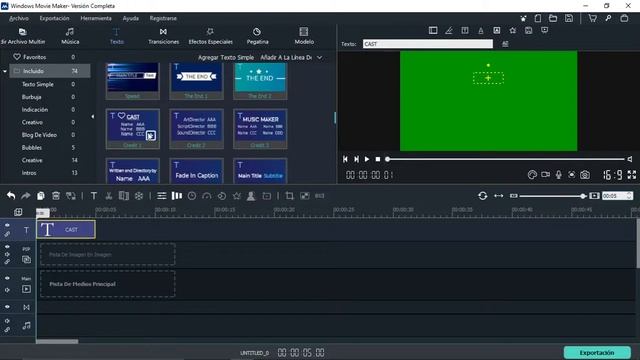Toggle visibility eye of the text track
640x360 pixels.
click(x=7, y=225)
